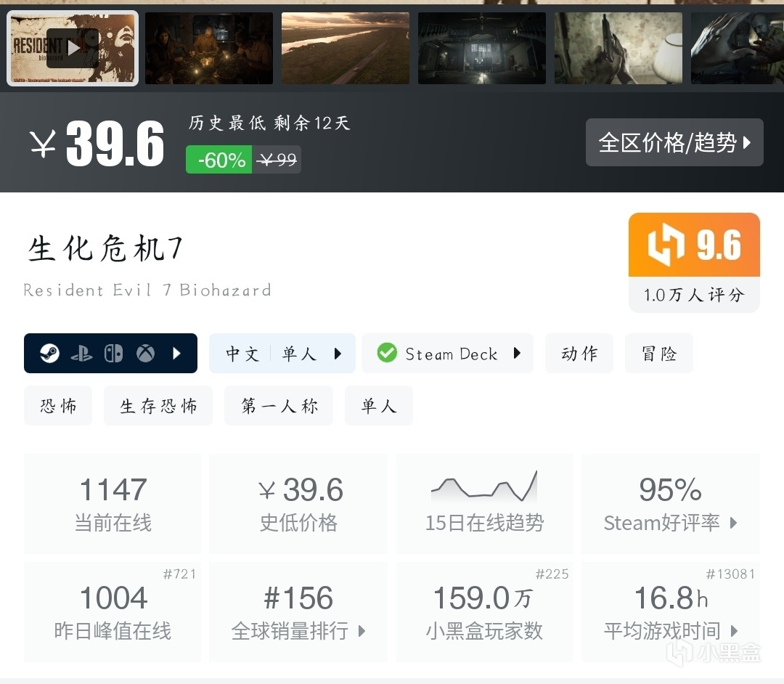The width and height of the screenshot is (784, 684).
Task: Click the 生化危机7 game title
Action: click(105, 248)
